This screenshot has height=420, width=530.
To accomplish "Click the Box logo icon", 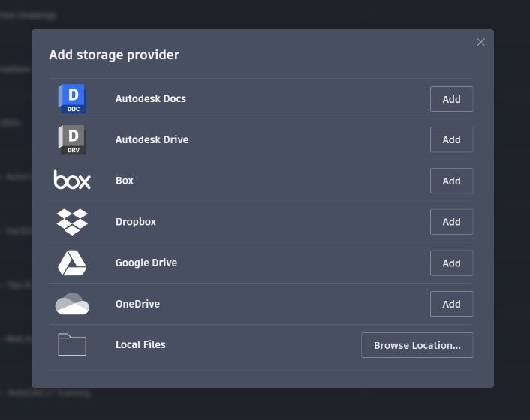I will [72, 181].
